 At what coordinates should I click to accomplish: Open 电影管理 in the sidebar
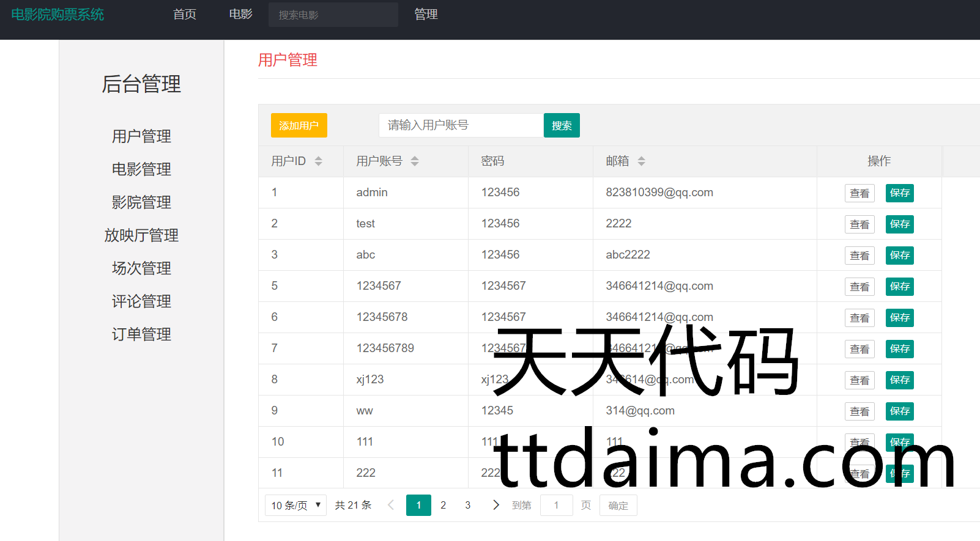pyautogui.click(x=141, y=169)
